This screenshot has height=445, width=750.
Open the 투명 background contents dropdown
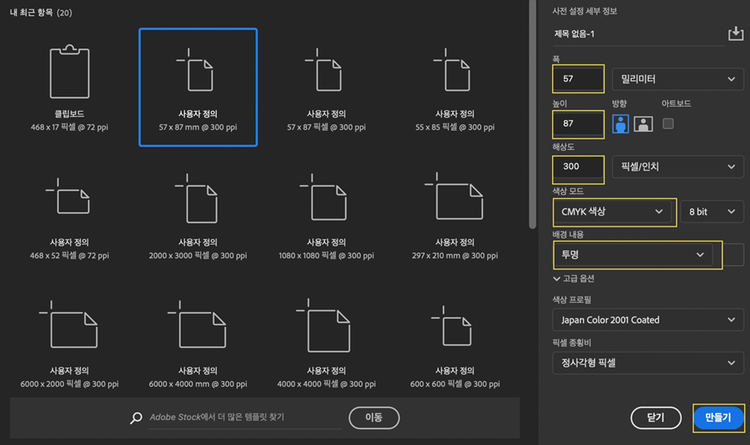632,255
